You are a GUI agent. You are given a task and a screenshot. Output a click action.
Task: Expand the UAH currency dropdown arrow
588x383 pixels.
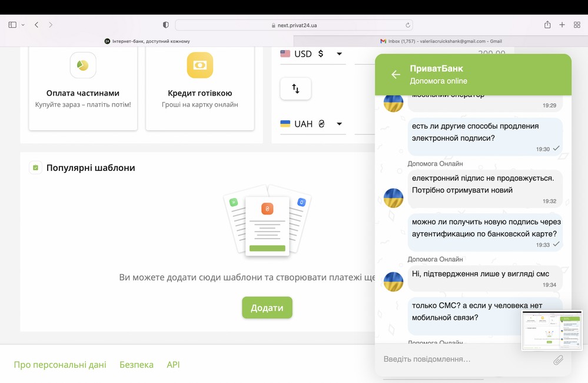[340, 124]
